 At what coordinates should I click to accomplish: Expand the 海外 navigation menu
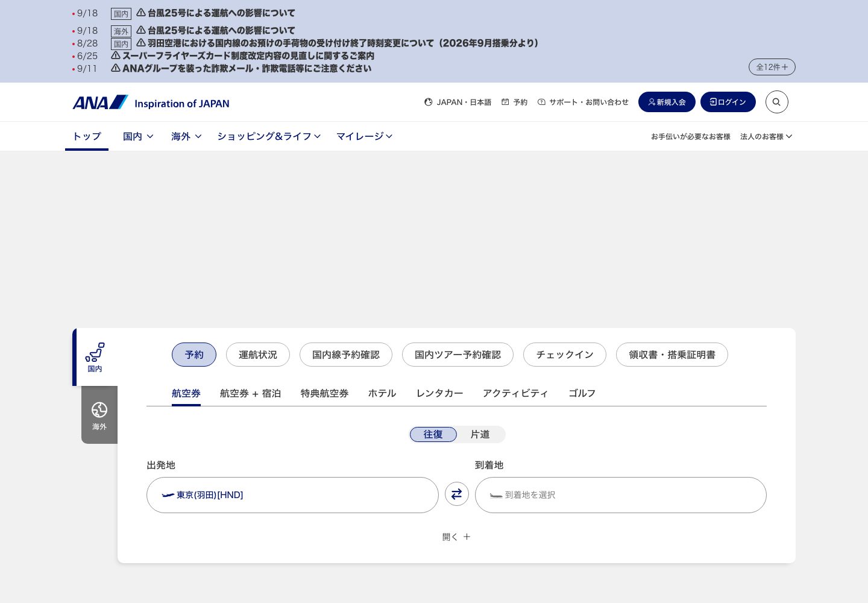click(186, 136)
